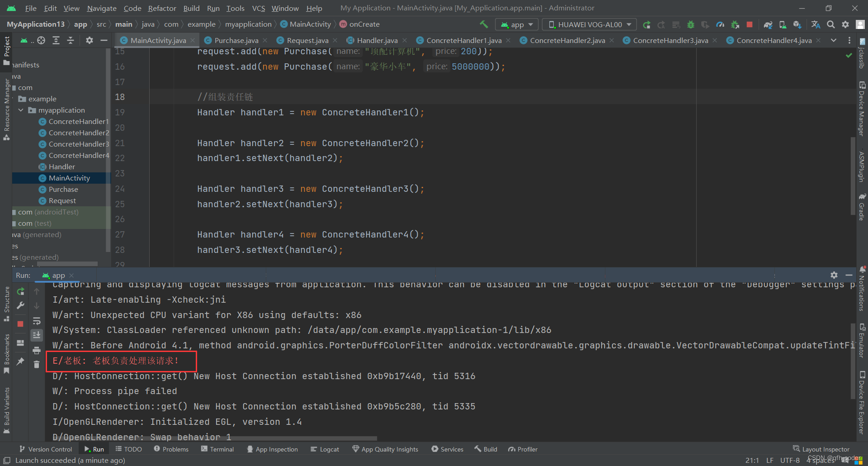The width and height of the screenshot is (868, 466).
Task: Open the Logcat tool window
Action: (x=325, y=449)
